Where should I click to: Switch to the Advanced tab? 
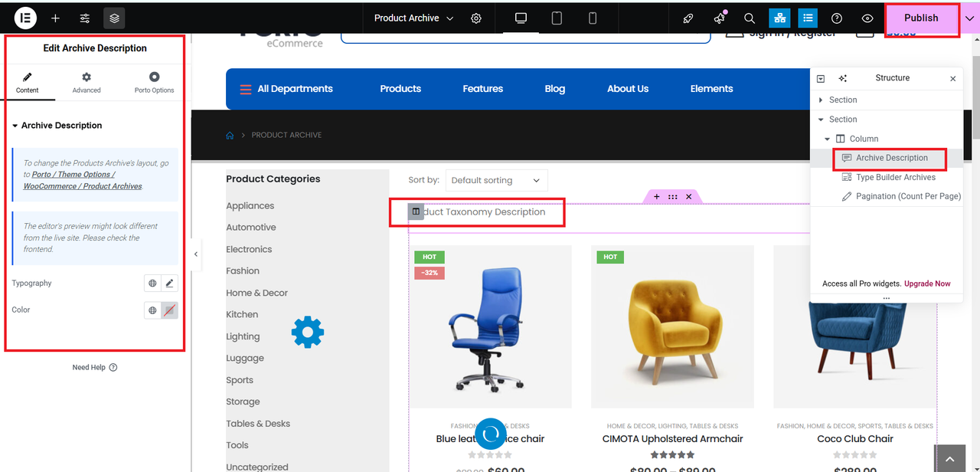pyautogui.click(x=87, y=83)
